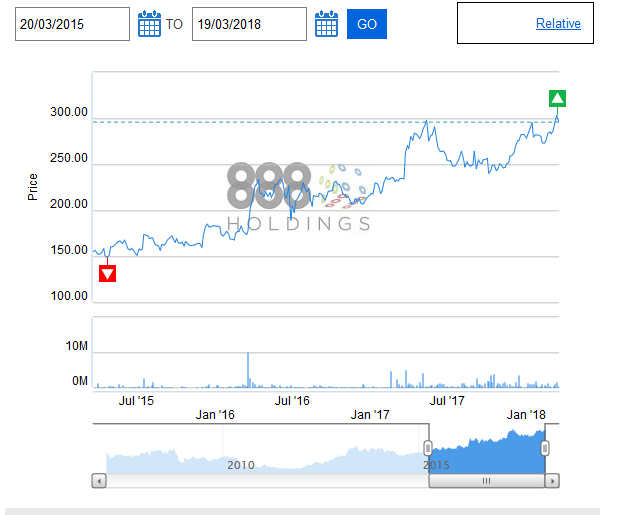Click the 888 Holdings logo watermark

(x=298, y=196)
